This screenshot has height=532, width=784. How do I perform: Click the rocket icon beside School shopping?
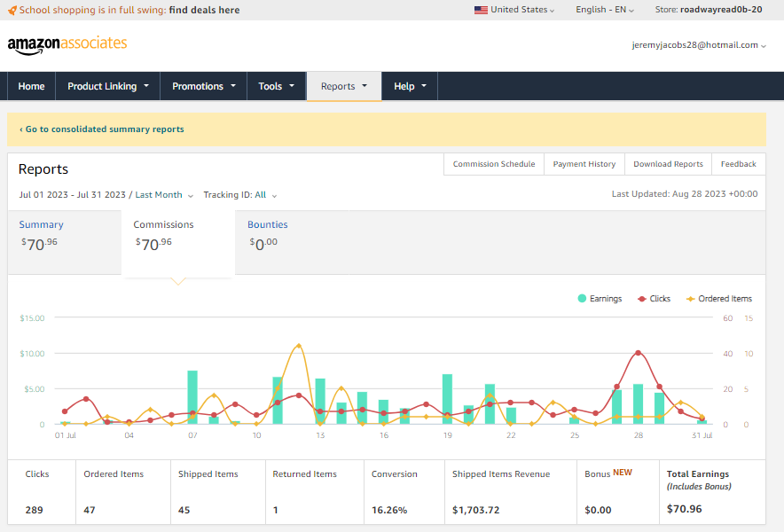coord(12,10)
